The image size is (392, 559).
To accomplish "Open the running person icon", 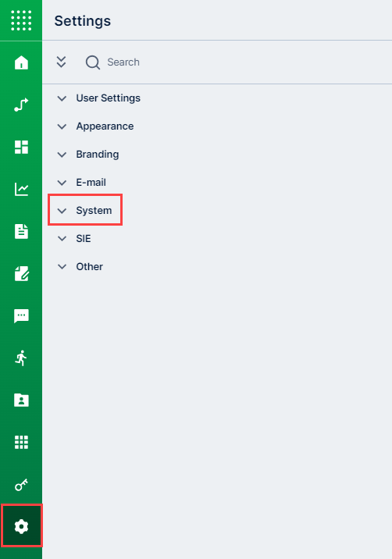I will [21, 358].
